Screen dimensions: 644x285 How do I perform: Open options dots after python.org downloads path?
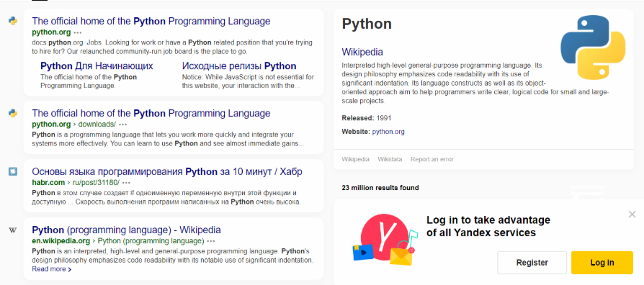[122, 125]
